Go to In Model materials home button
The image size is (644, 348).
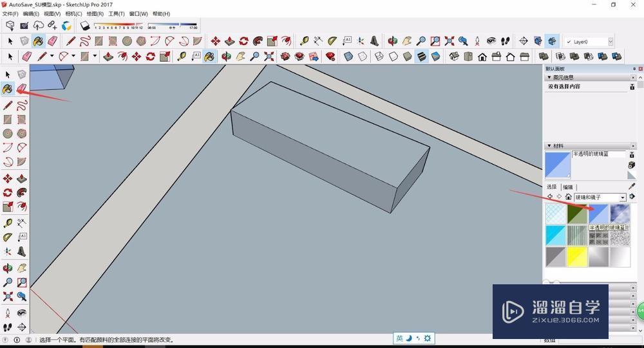(569, 197)
